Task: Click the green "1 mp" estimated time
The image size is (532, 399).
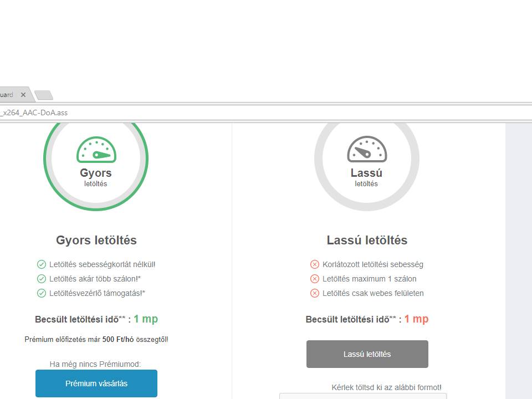Action: coord(146,319)
